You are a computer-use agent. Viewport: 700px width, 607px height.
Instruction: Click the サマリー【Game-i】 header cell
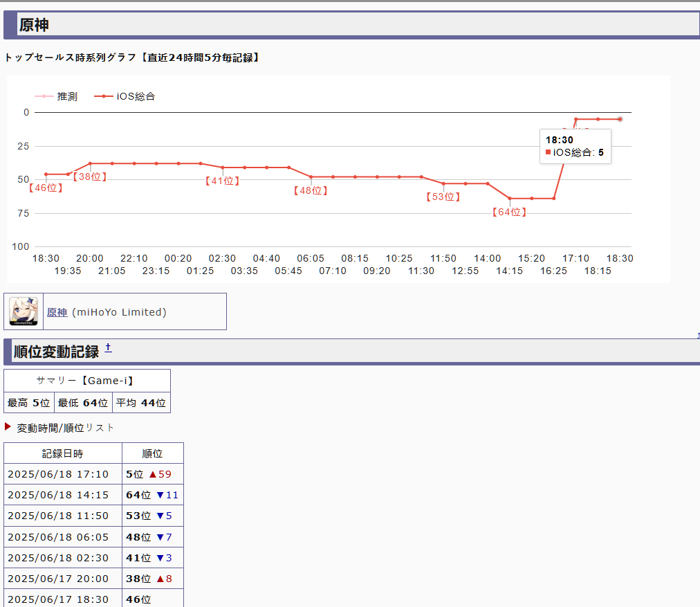pyautogui.click(x=87, y=381)
